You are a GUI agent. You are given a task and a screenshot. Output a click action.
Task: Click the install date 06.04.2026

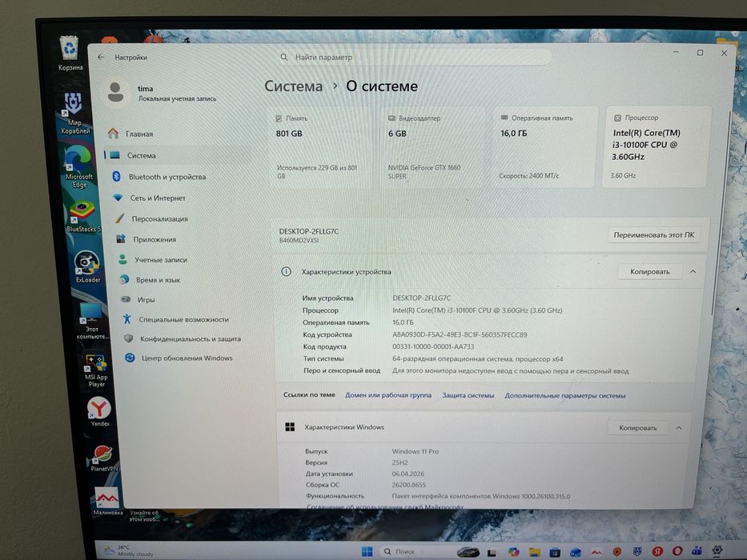[408, 474]
